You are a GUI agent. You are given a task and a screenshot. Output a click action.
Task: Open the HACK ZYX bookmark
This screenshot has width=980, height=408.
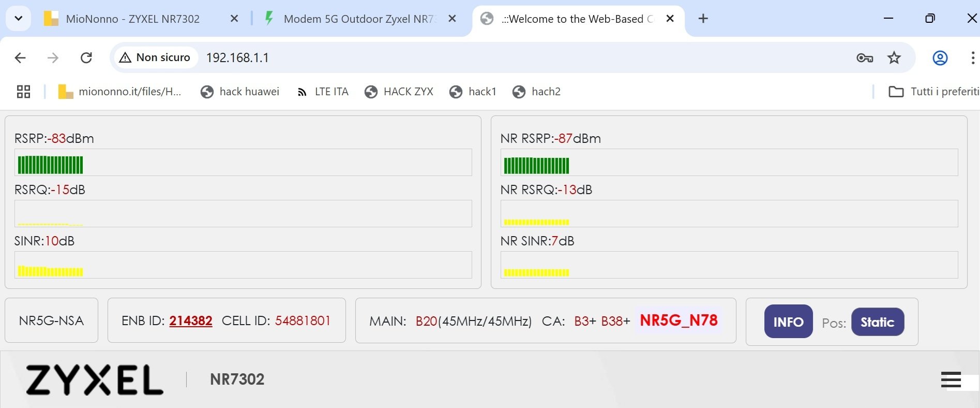pos(399,92)
